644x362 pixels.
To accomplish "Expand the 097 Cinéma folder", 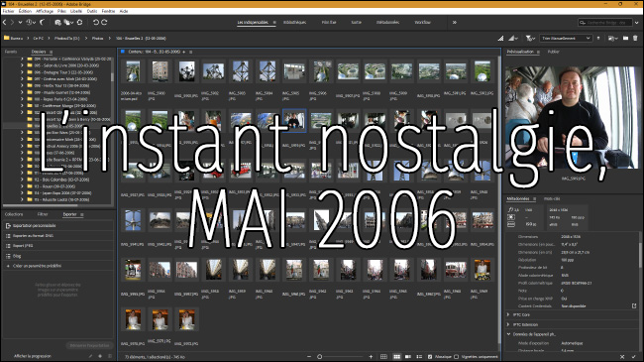I will pos(22,78).
